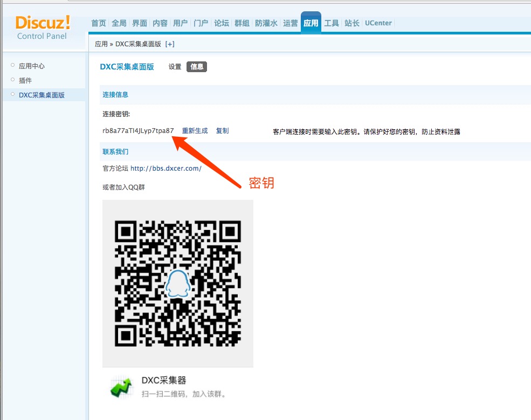Switch to the 设置 tab
Viewport: 531px width, 420px height.
click(x=175, y=67)
